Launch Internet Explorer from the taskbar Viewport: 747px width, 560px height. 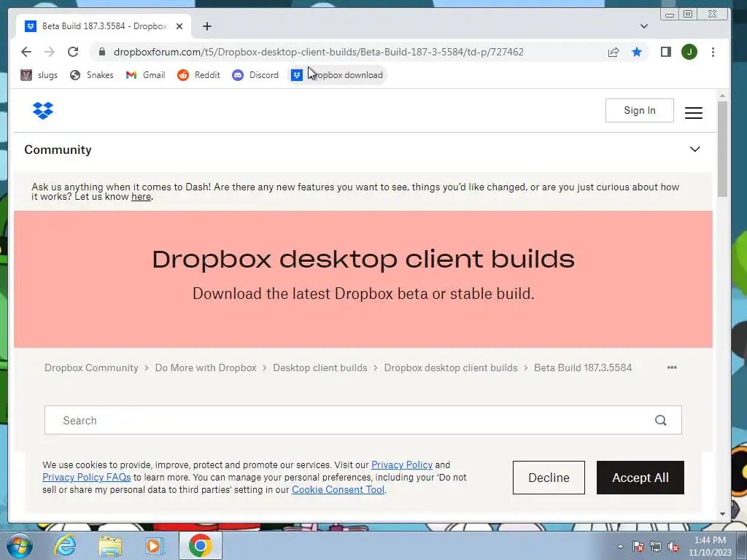click(x=65, y=545)
